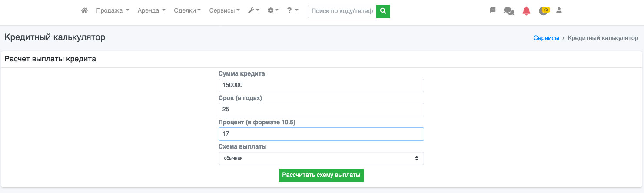Open the chat messages icon
This screenshot has height=193, width=644.
coord(508,11)
